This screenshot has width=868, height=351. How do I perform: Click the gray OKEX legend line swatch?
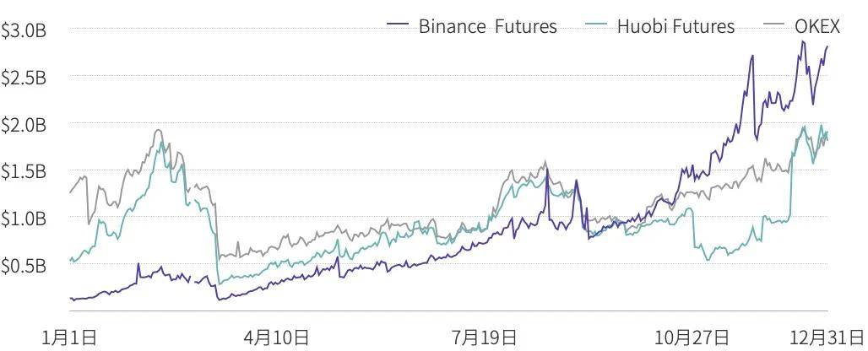click(x=774, y=24)
